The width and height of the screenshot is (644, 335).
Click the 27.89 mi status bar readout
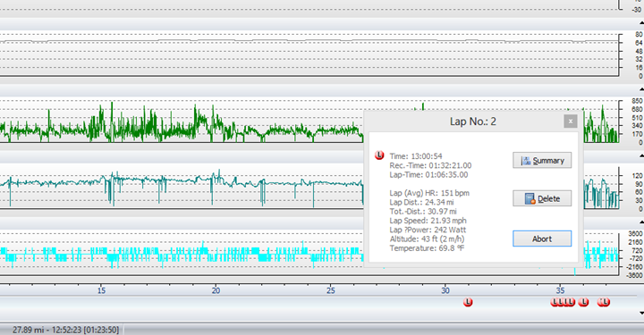click(x=65, y=330)
